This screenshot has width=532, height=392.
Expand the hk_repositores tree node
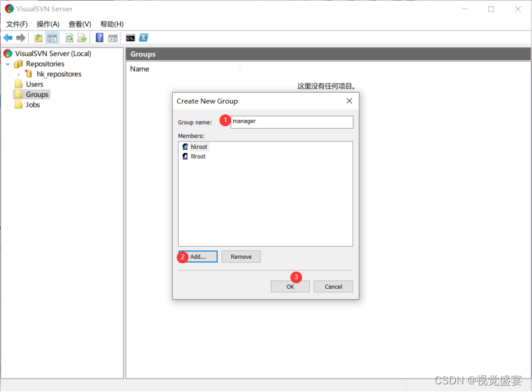click(19, 74)
